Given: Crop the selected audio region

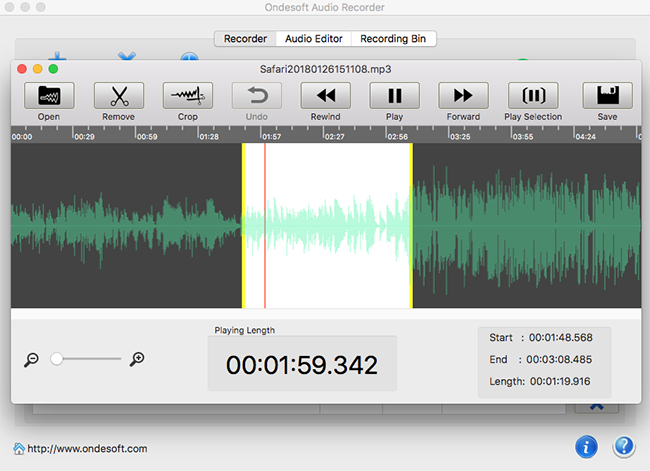Looking at the screenshot, I should click(x=187, y=96).
